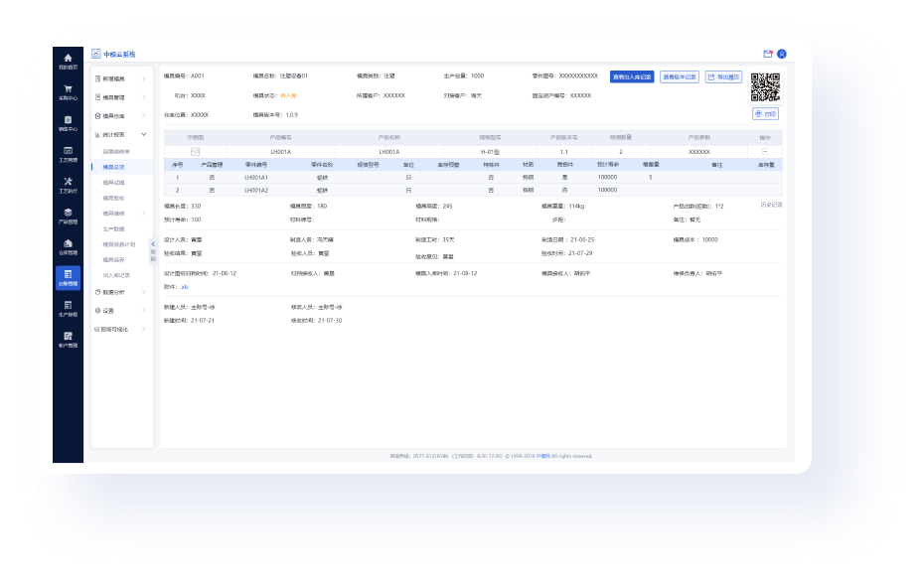Image resolution: width=924 pixels, height=586 pixels.
Task: Select 模具试模 submenu item
Action: [113, 183]
